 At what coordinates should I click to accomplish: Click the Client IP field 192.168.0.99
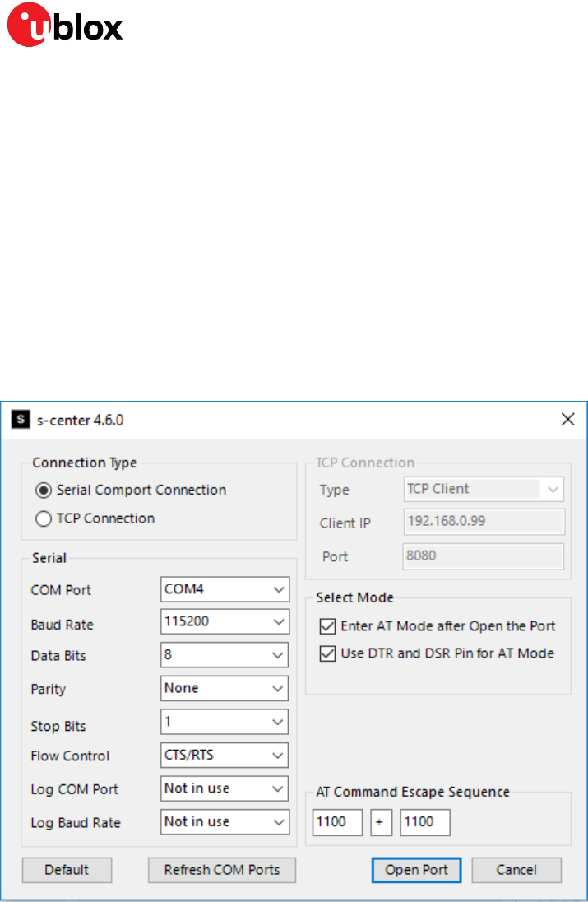tap(484, 522)
